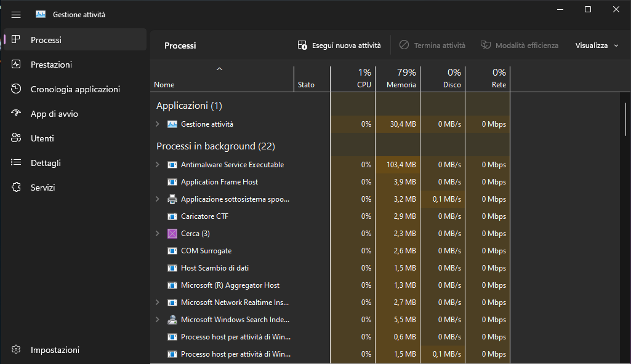Click the Gestione attività process row icon
Viewport: 631px width, 364px height.
pyautogui.click(x=172, y=124)
